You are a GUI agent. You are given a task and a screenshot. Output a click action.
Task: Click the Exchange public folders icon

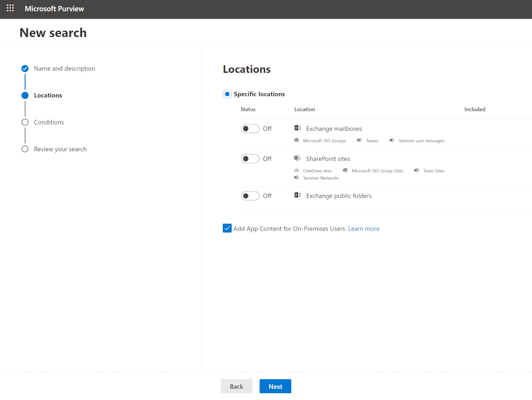[297, 195]
